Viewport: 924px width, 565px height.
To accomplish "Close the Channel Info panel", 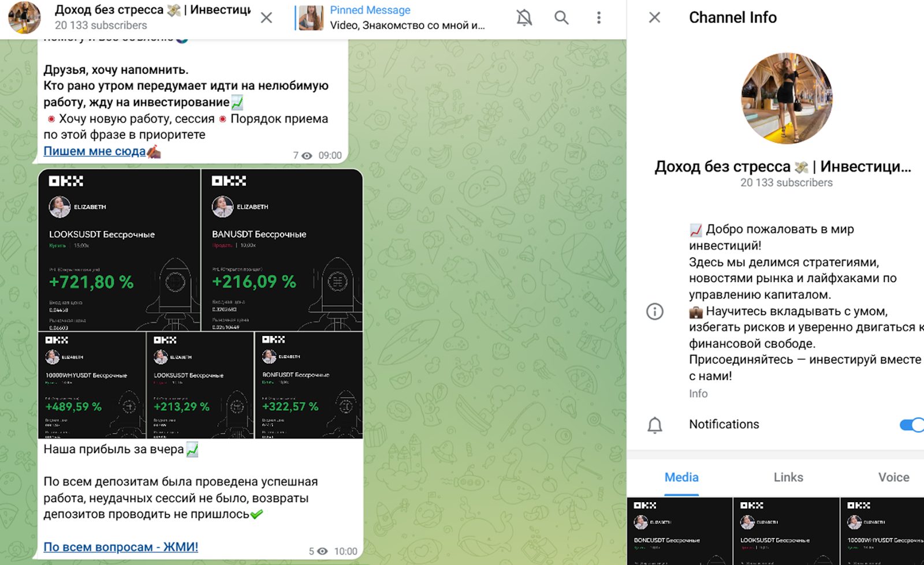I will point(654,17).
